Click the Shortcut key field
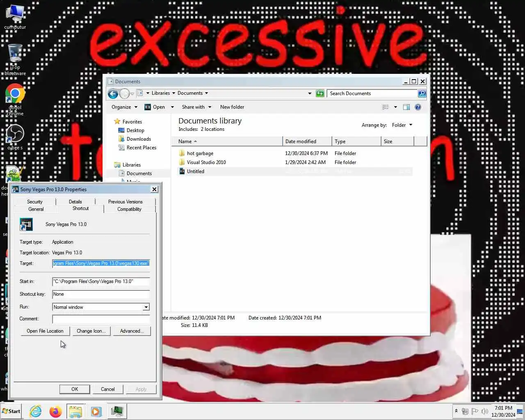525x420 pixels. pos(101,294)
